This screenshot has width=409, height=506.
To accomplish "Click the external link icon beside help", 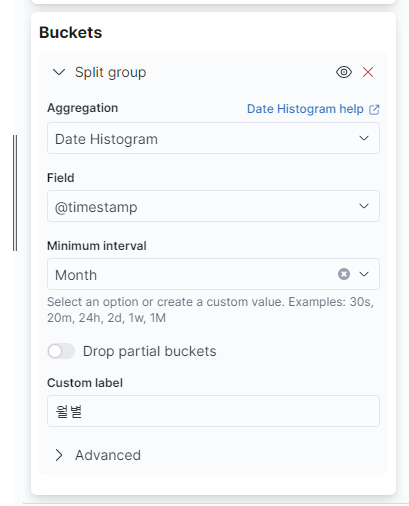I will pos(374,109).
